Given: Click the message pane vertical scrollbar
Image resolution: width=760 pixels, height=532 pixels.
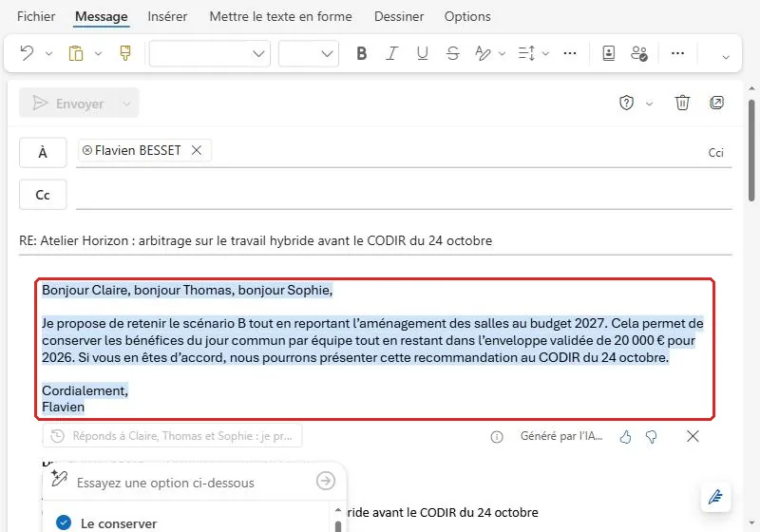Looking at the screenshot, I should click(751, 150).
